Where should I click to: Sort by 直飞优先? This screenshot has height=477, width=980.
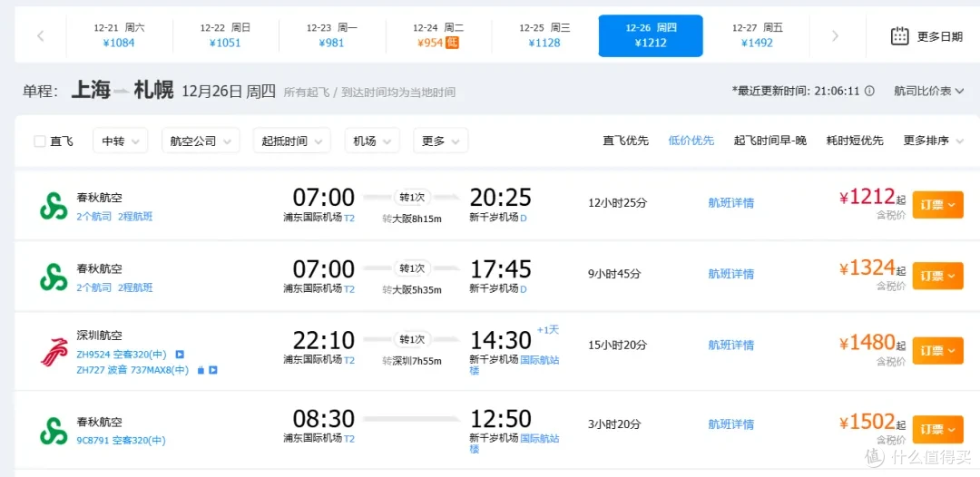625,141
